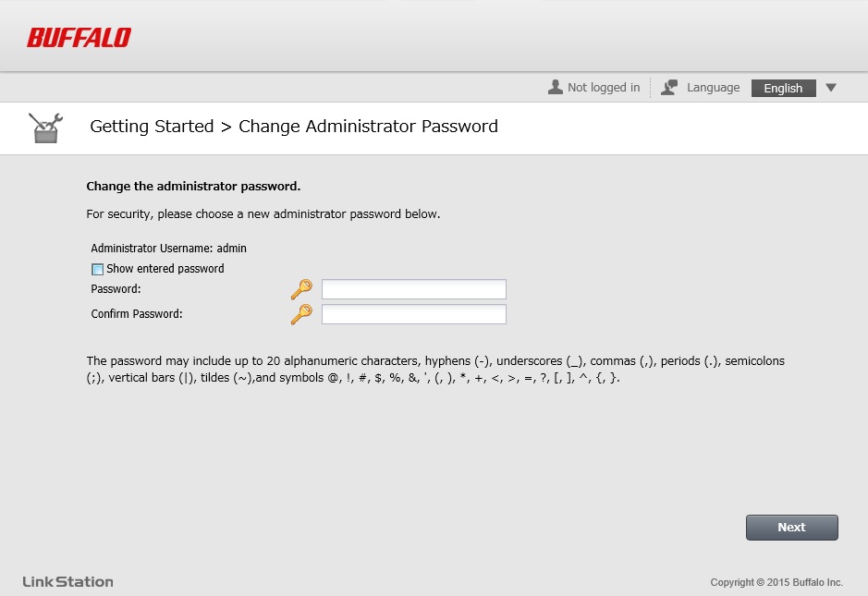
Task: Open the English language dropdown
Action: [783, 88]
